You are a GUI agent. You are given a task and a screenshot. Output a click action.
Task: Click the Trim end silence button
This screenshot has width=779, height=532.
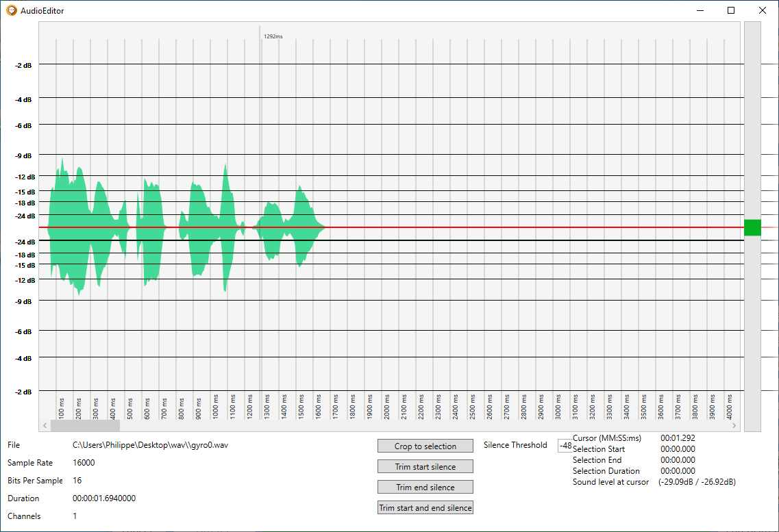click(x=425, y=487)
